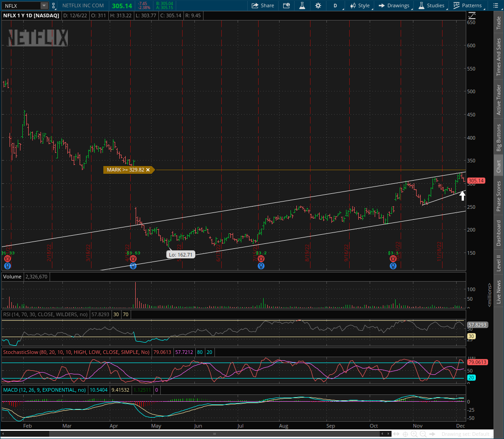Click the NFLX 1 Y 1D [NASDAQ] chart title
The height and width of the screenshot is (439, 504).
31,15
